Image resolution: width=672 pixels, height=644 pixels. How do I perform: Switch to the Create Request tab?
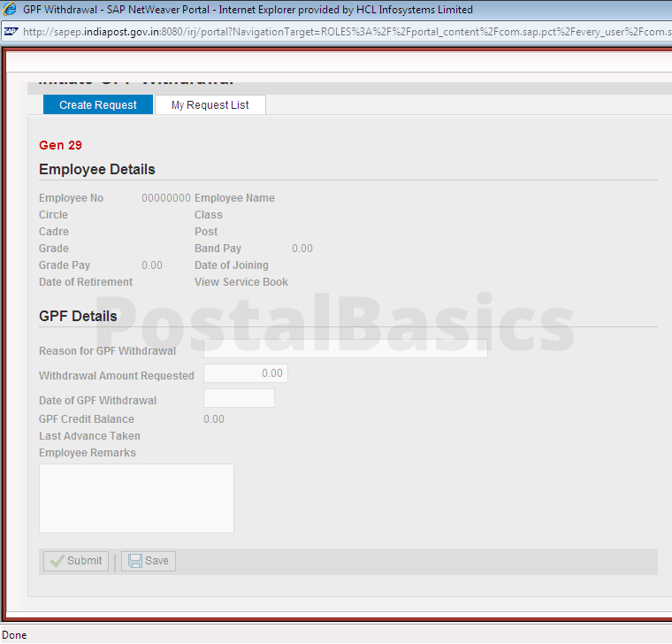[x=98, y=104]
